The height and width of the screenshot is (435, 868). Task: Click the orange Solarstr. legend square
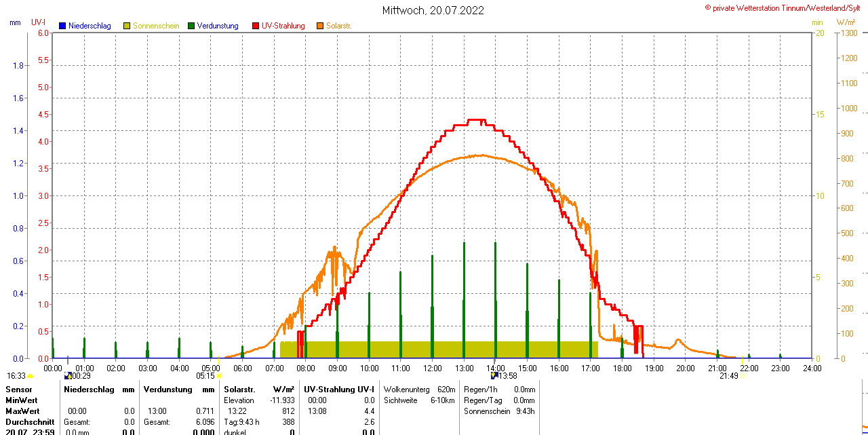(x=320, y=26)
